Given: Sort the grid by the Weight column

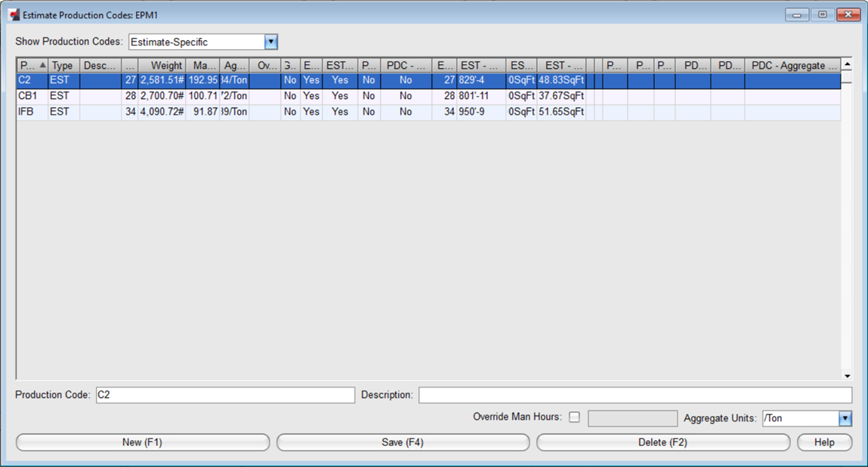Looking at the screenshot, I should (165, 65).
